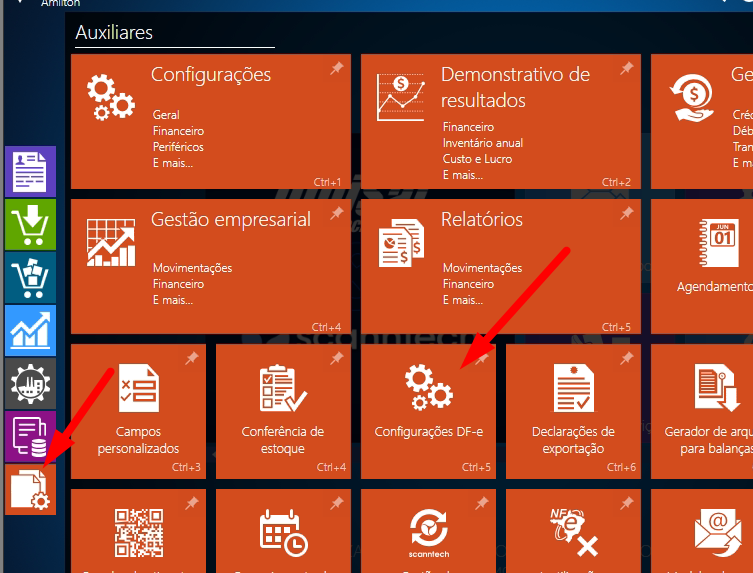Expand 'E mais...' under Relatórios
The width and height of the screenshot is (753, 573).
tap(462, 300)
